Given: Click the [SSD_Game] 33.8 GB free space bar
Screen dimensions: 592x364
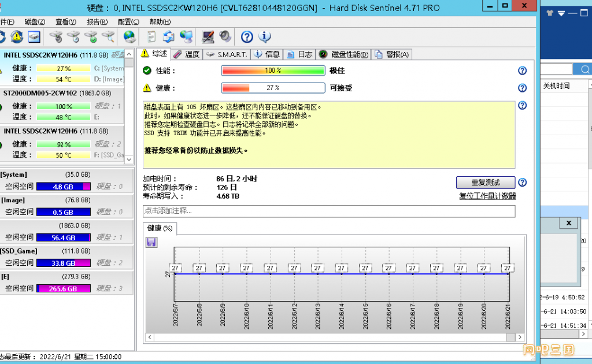Looking at the screenshot, I should pos(64,263).
